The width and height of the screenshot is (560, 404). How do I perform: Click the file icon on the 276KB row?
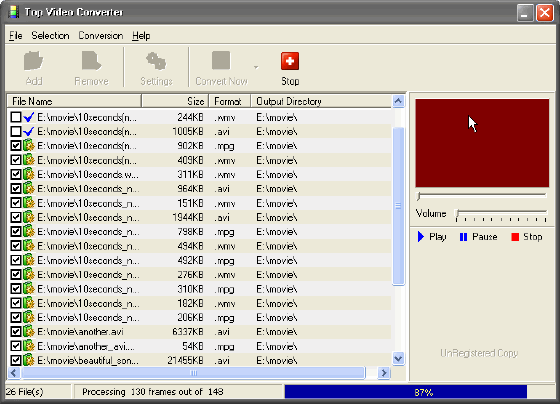[x=29, y=274]
